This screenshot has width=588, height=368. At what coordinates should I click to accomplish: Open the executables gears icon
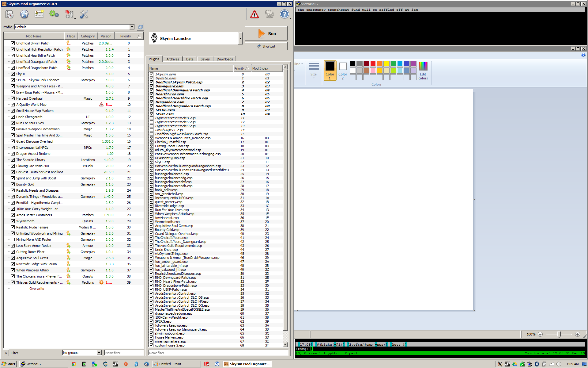tap(54, 14)
